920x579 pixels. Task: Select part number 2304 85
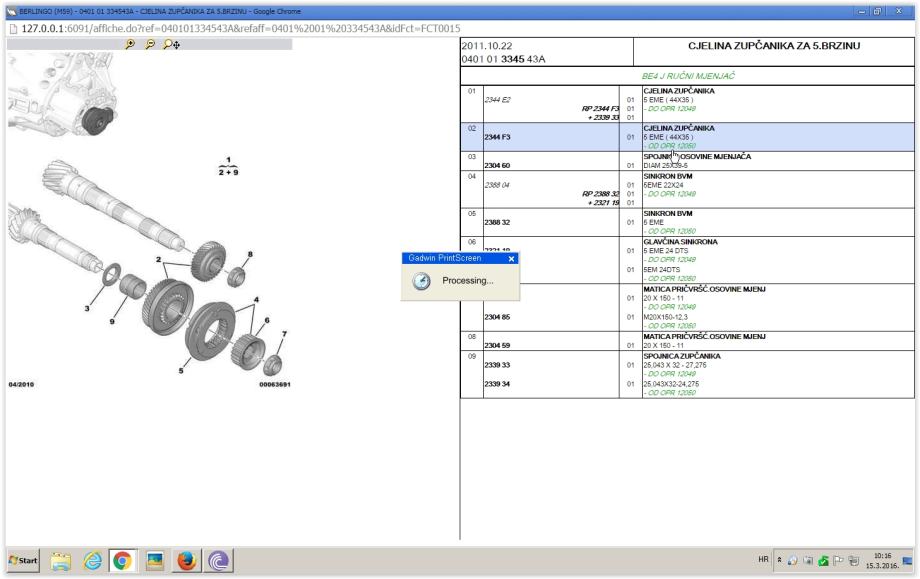click(497, 317)
